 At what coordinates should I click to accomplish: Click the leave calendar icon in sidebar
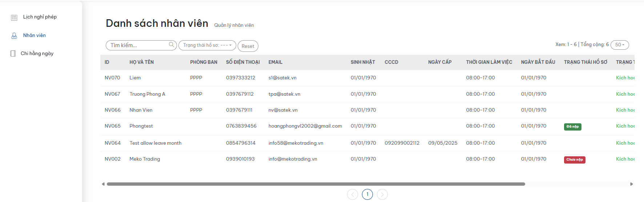click(x=14, y=17)
